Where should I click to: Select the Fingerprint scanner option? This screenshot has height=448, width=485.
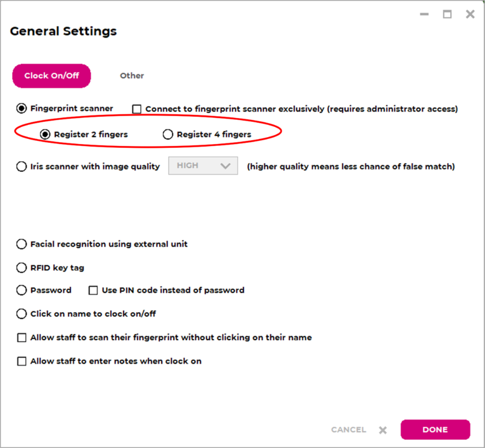pyautogui.click(x=22, y=109)
